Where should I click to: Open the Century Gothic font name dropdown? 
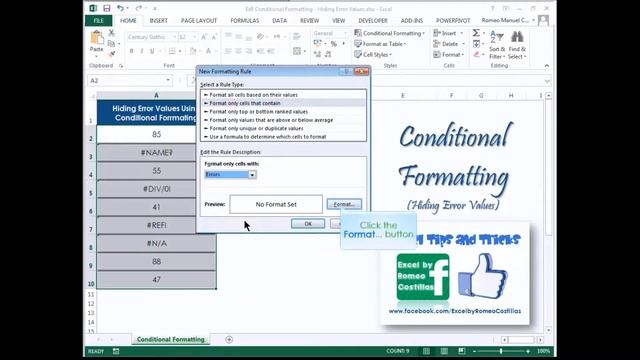(x=174, y=37)
